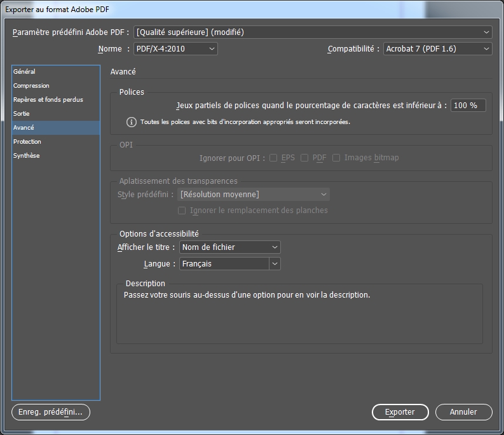Click the Langue dropdown arrow
Viewport: 504px width, 435px height.
(x=275, y=264)
